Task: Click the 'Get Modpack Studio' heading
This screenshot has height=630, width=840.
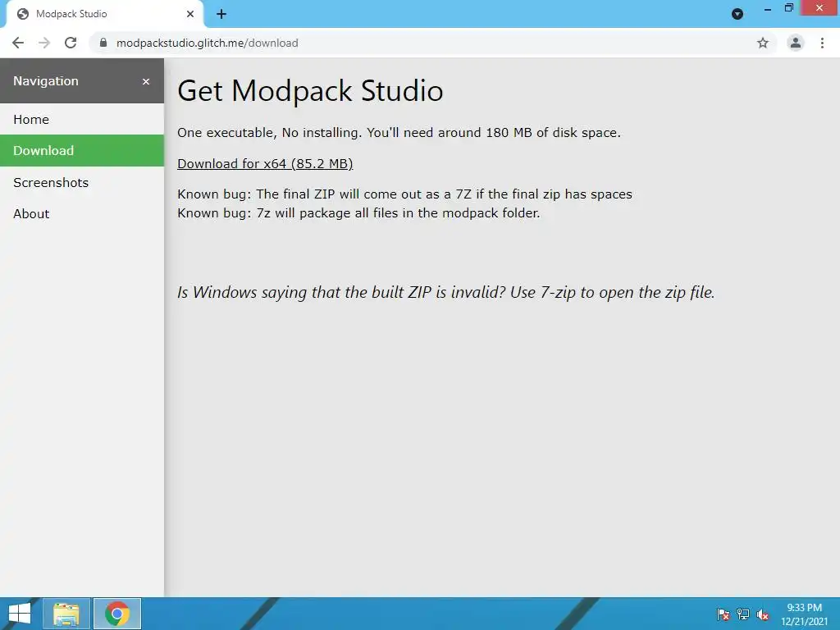Action: point(310,90)
